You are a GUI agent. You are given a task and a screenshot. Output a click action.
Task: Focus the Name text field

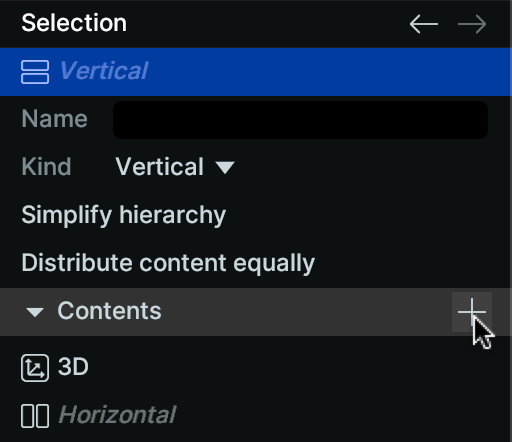300,120
